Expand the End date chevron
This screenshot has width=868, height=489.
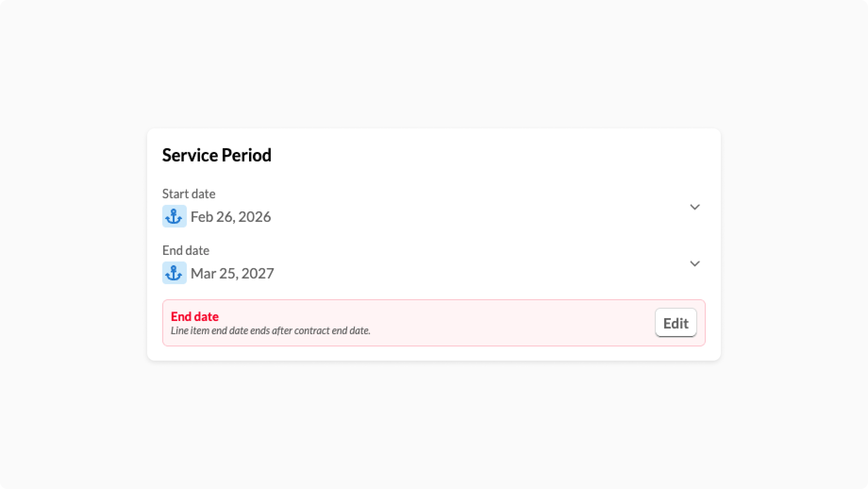click(x=694, y=263)
